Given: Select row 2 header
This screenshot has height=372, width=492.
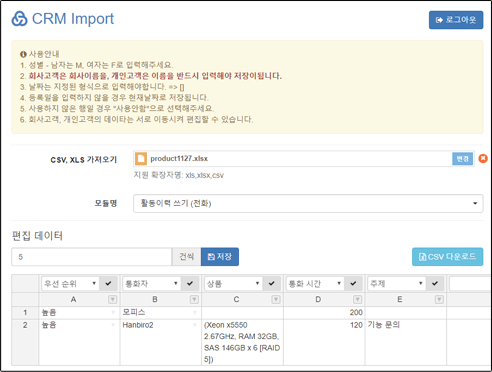Looking at the screenshot, I should tap(25, 342).
